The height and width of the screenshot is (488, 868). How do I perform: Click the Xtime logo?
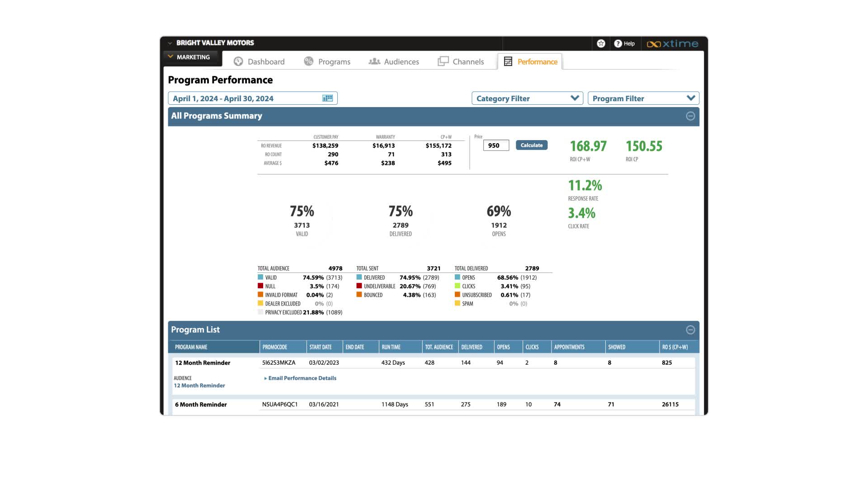coord(673,44)
